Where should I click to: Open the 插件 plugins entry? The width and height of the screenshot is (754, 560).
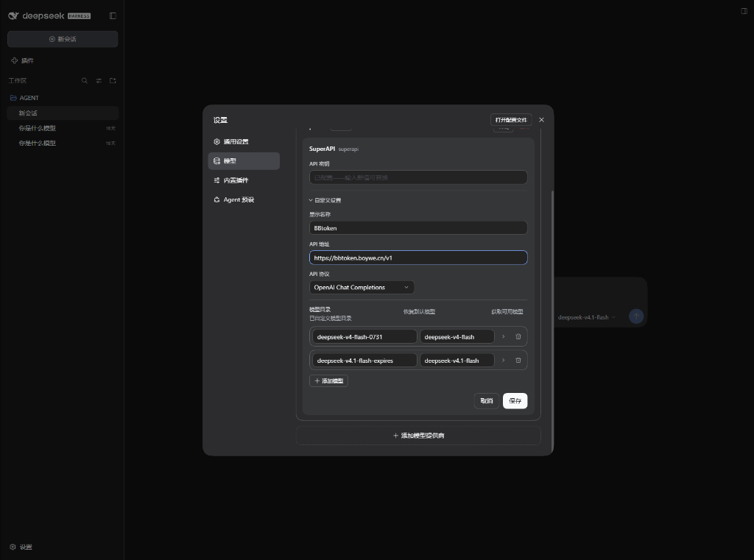23,60
